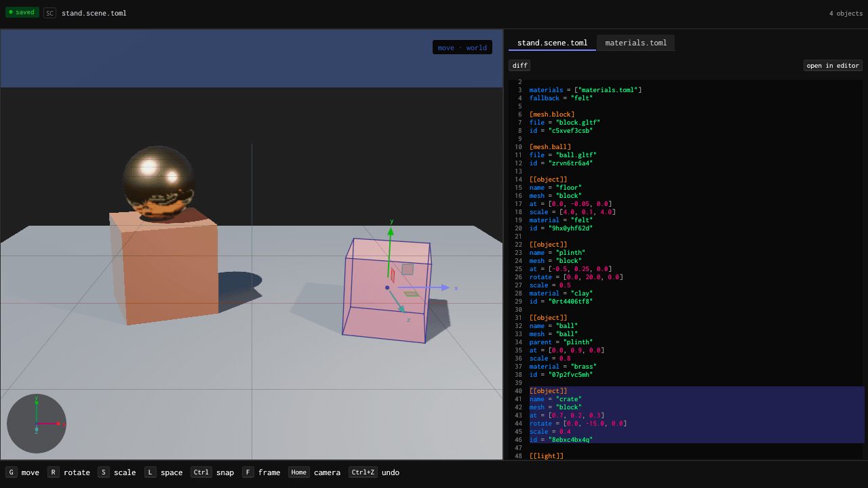The height and width of the screenshot is (488, 868).
Task: Click the L space key hint
Action: coord(163,472)
